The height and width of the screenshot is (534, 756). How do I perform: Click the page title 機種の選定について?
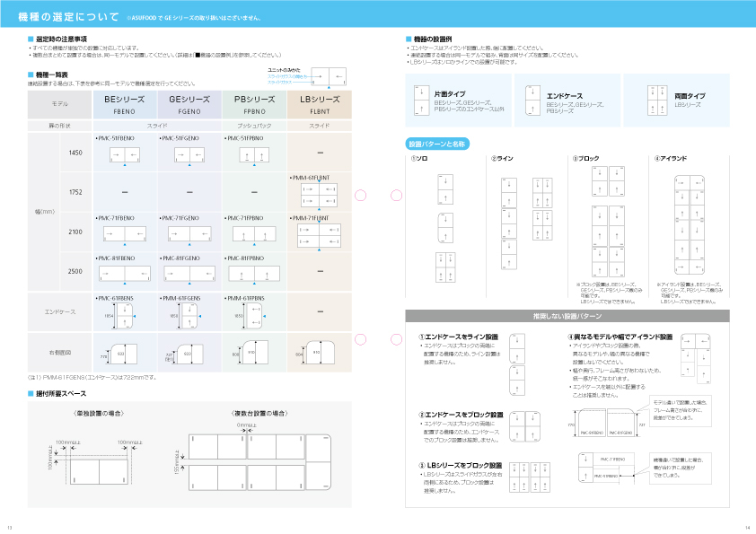coord(68,17)
